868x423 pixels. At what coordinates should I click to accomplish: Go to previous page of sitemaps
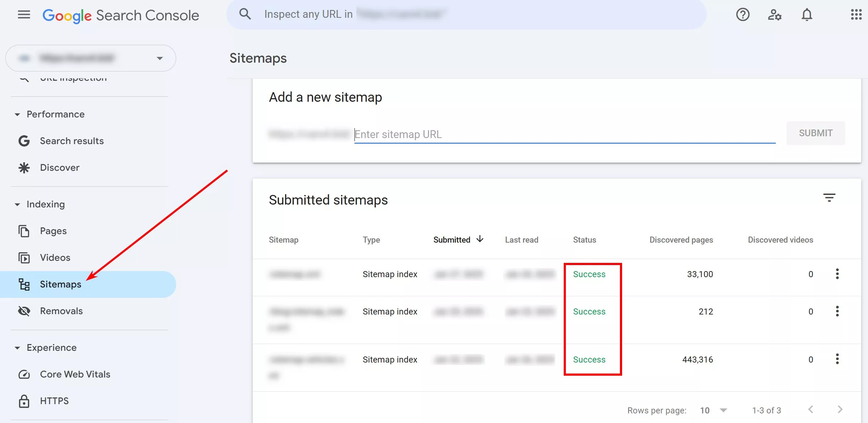pos(810,409)
